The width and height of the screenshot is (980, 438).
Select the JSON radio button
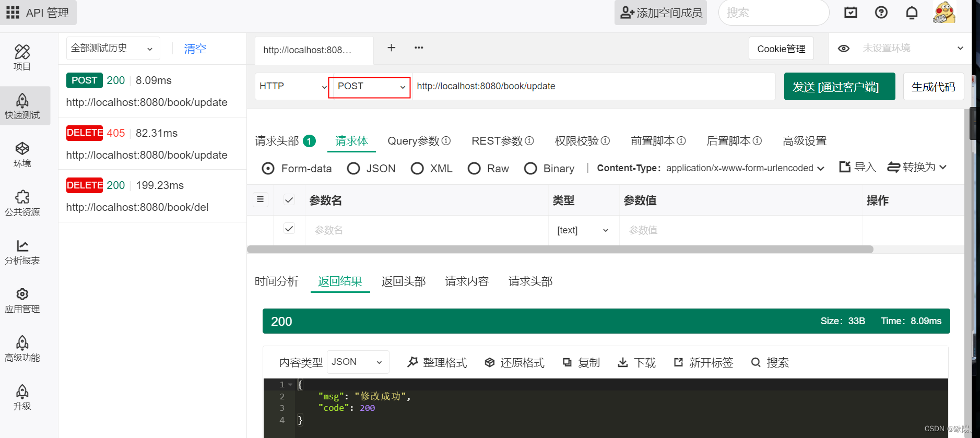tap(353, 168)
